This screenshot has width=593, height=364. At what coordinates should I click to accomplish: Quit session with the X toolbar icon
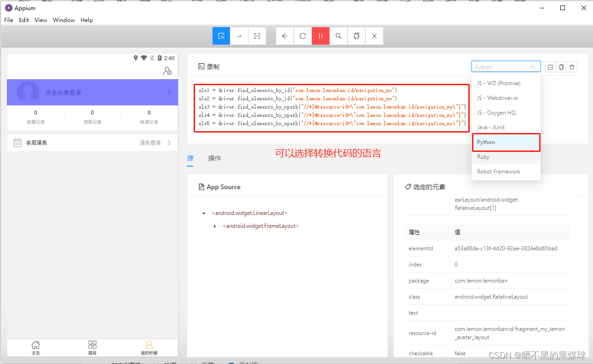click(x=374, y=36)
